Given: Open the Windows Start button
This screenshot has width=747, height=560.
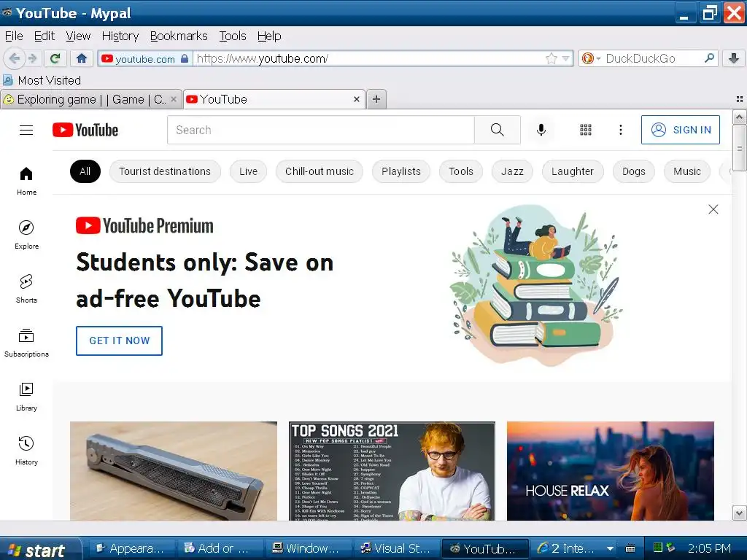Looking at the screenshot, I should [x=39, y=549].
